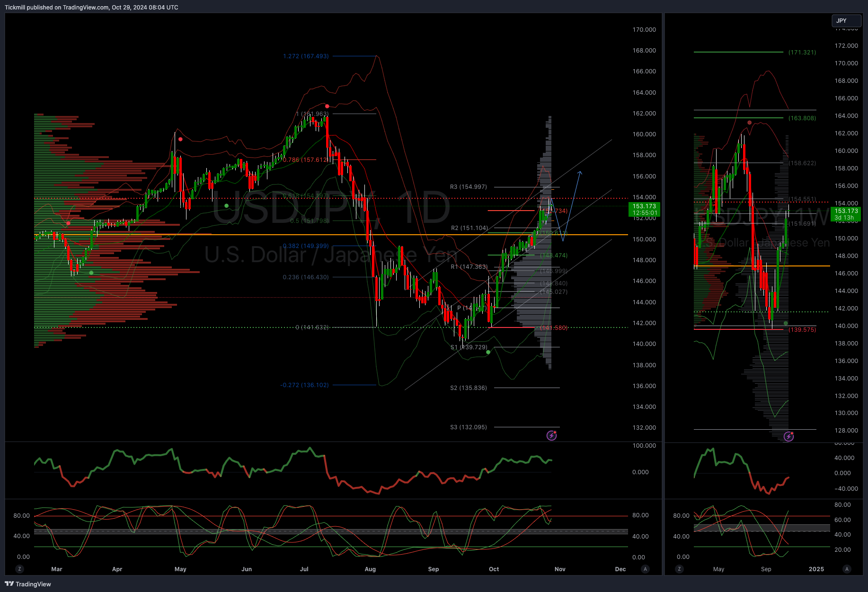Click the weekly chart's 153.173 price label
Image resolution: width=868 pixels, height=592 pixels.
pyautogui.click(x=846, y=214)
